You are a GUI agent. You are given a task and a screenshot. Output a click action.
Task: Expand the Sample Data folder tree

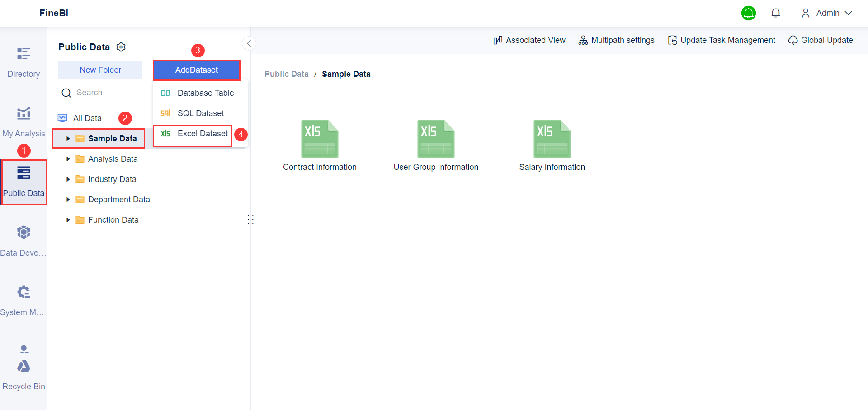(x=68, y=138)
